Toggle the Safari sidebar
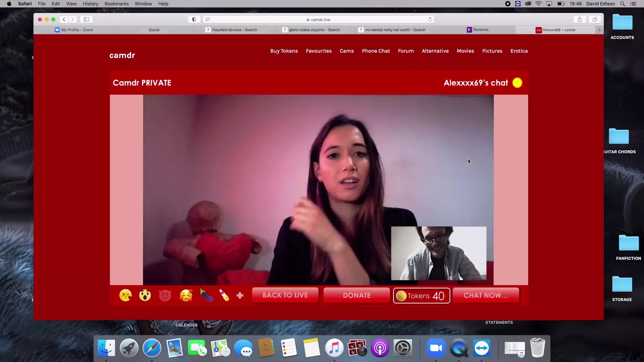This screenshot has width=644, height=362. [x=86, y=19]
